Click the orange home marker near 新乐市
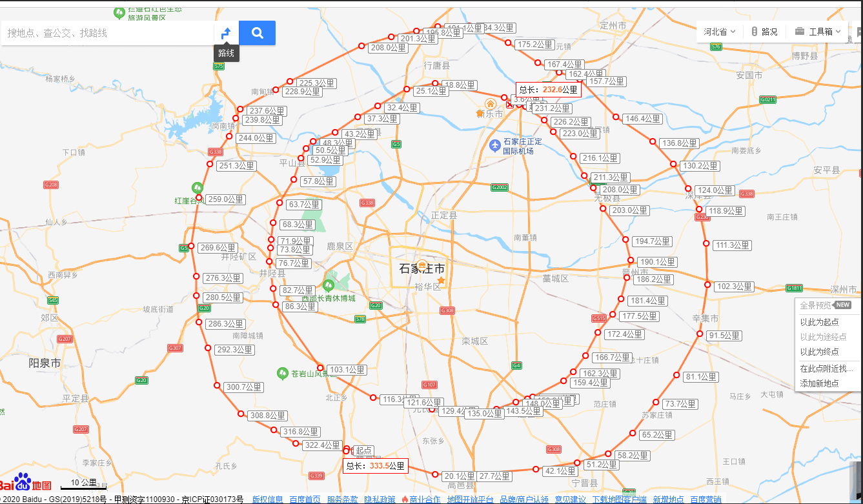Image resolution: width=863 pixels, height=504 pixels. click(491, 104)
